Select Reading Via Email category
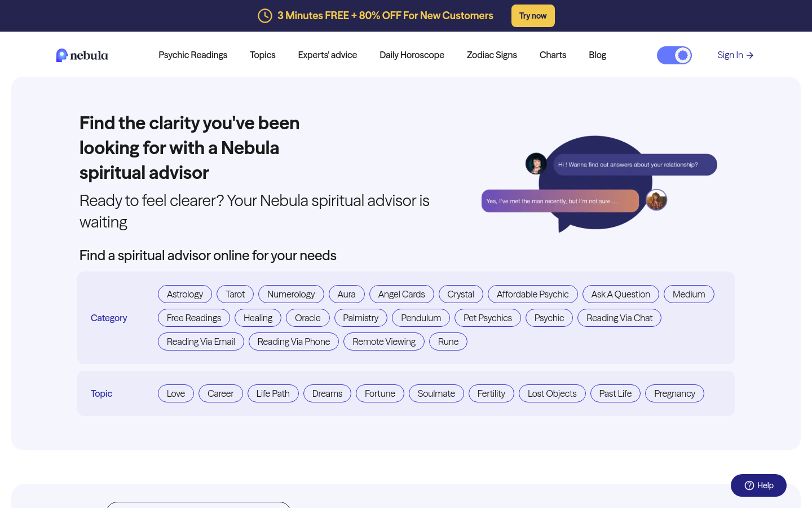The width and height of the screenshot is (812, 508). [x=201, y=341]
